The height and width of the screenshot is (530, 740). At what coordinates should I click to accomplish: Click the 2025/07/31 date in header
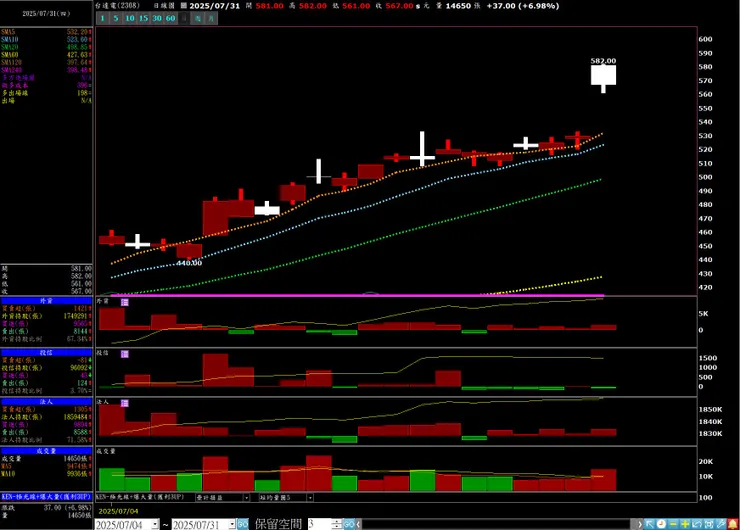pyautogui.click(x=215, y=6)
